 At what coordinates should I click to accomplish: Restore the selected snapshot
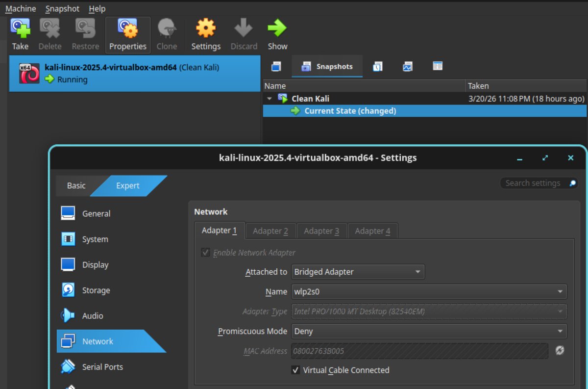pyautogui.click(x=85, y=33)
